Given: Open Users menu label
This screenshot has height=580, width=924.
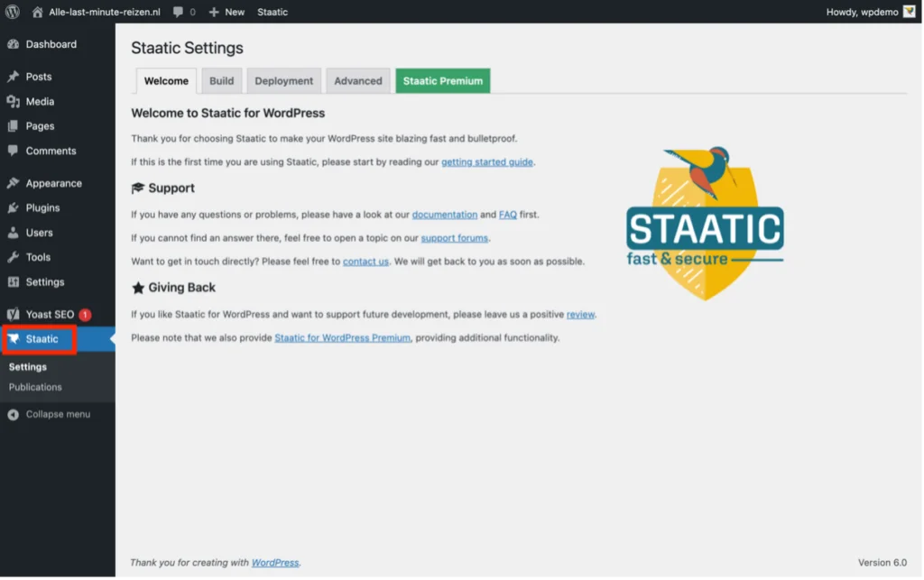Looking at the screenshot, I should pos(40,233).
